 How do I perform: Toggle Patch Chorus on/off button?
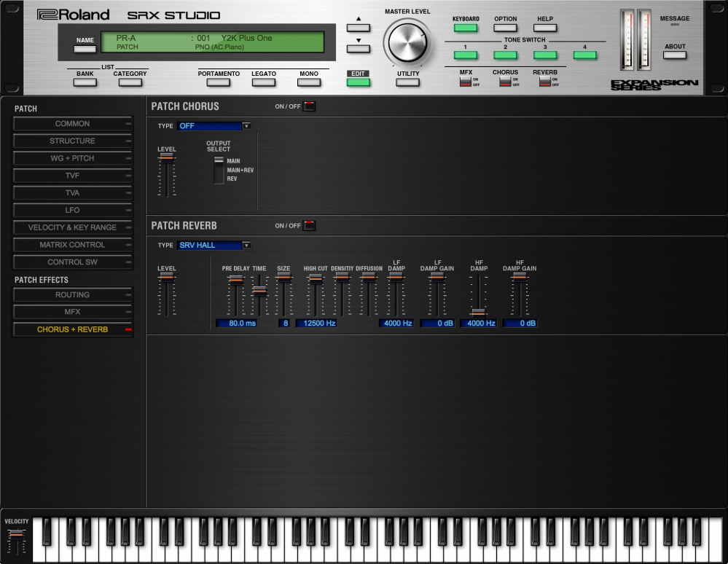click(310, 107)
